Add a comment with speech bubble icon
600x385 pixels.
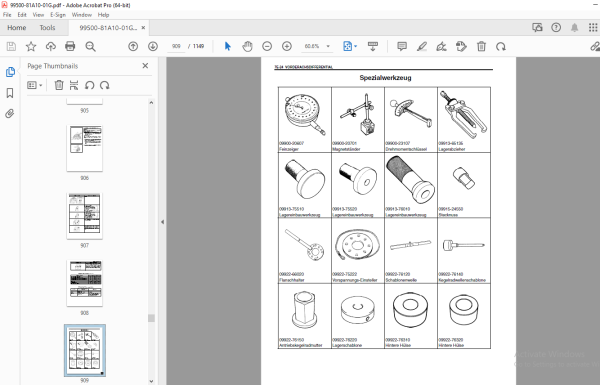tap(402, 46)
